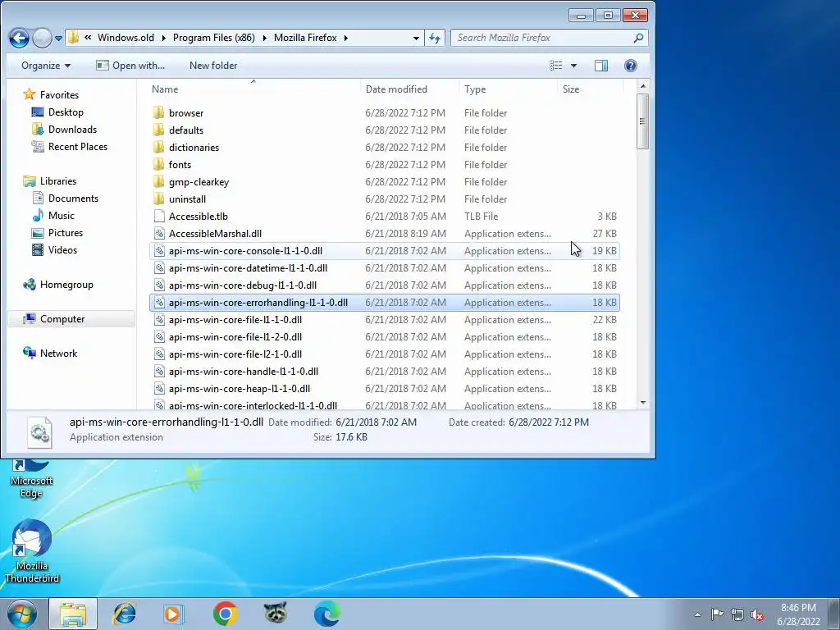
Task: Open the Windows Start button
Action: point(21,614)
